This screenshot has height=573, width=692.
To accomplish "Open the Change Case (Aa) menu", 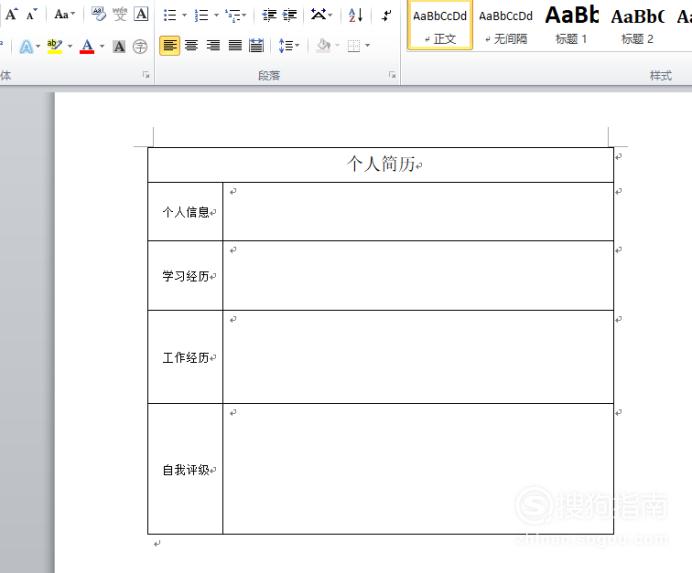I will tap(64, 15).
